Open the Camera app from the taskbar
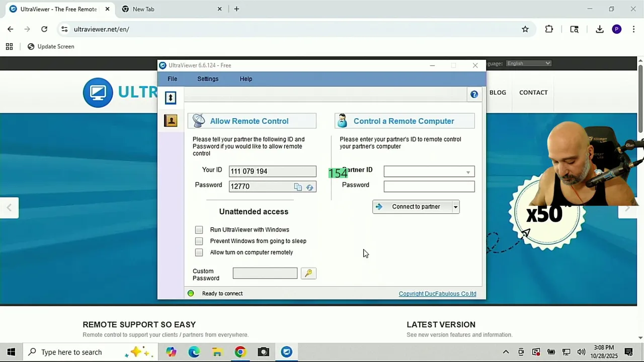644x362 pixels. click(x=263, y=352)
